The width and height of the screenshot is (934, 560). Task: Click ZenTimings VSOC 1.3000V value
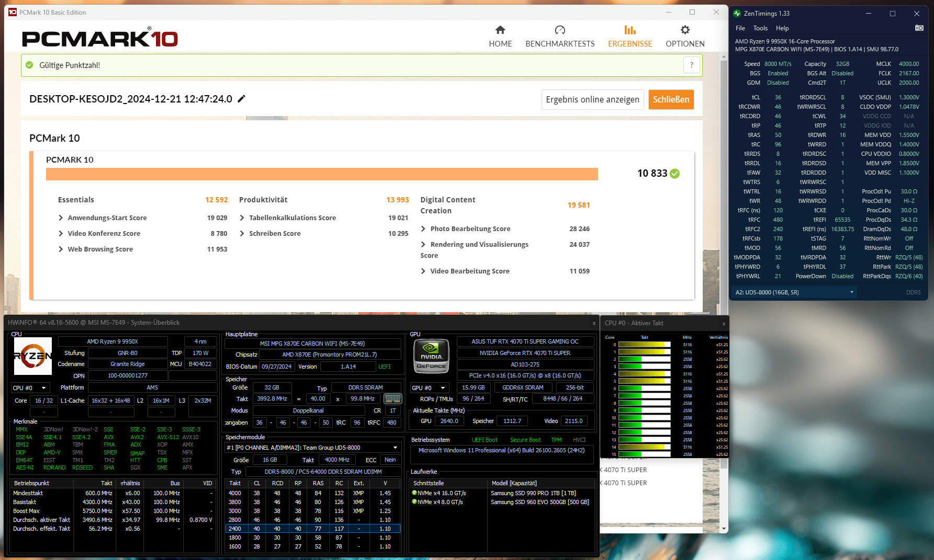tap(909, 97)
